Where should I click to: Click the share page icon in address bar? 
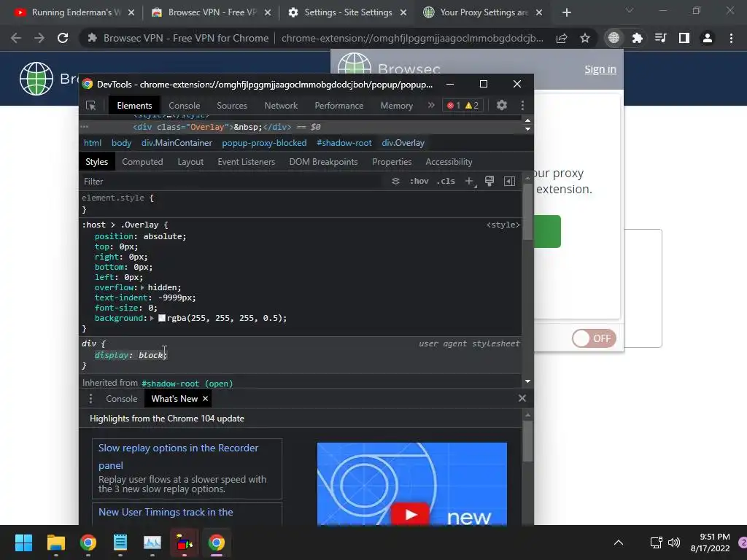pos(562,38)
